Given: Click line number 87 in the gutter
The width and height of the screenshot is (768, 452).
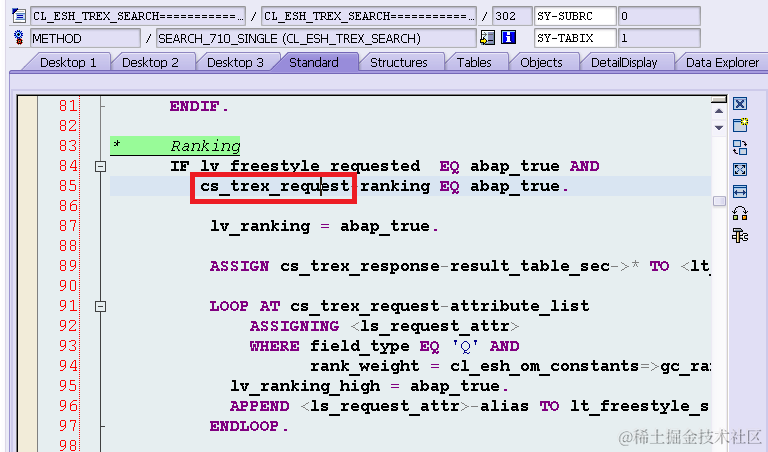Looking at the screenshot, I should [68, 226].
